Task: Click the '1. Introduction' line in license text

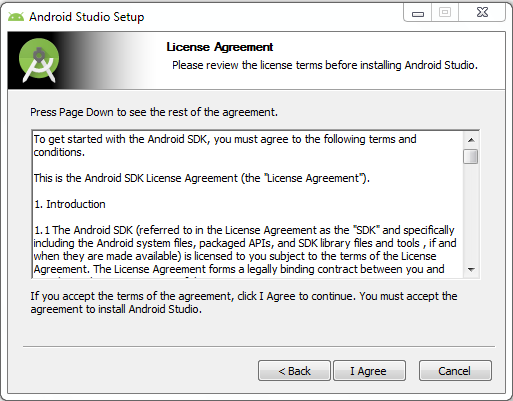Action: tap(70, 204)
